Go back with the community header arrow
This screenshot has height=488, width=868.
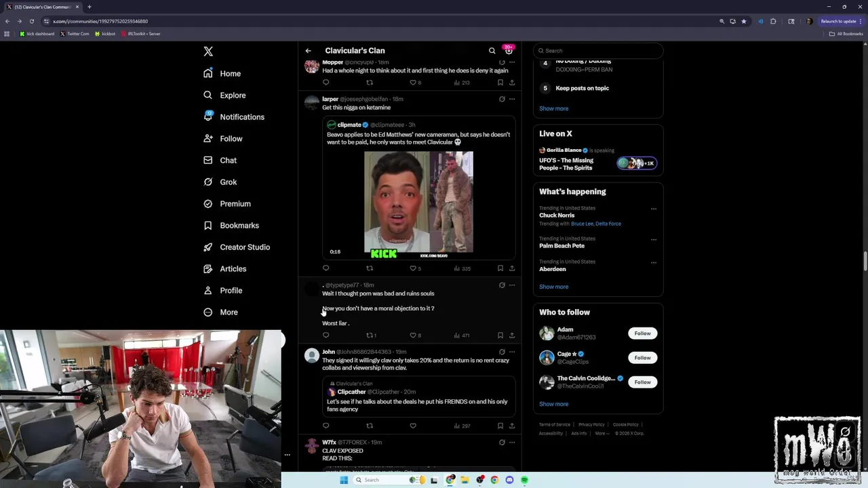tap(308, 51)
